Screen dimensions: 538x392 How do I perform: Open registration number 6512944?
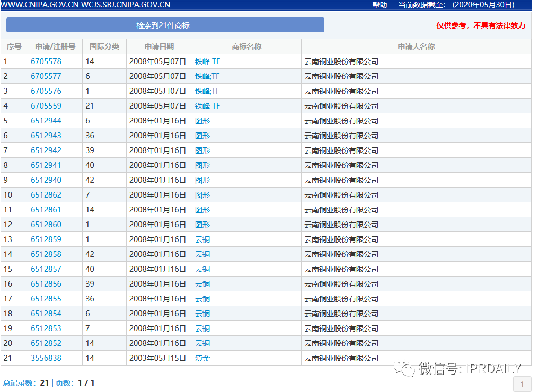[46, 121]
